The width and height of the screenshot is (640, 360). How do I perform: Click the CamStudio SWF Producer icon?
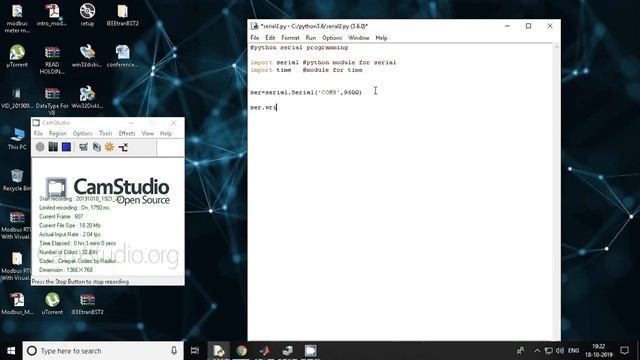123,147
